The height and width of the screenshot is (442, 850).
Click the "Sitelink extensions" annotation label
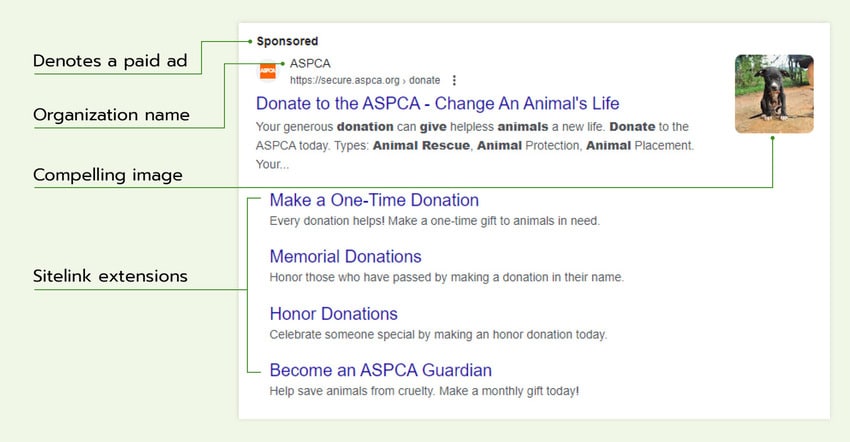click(110, 276)
